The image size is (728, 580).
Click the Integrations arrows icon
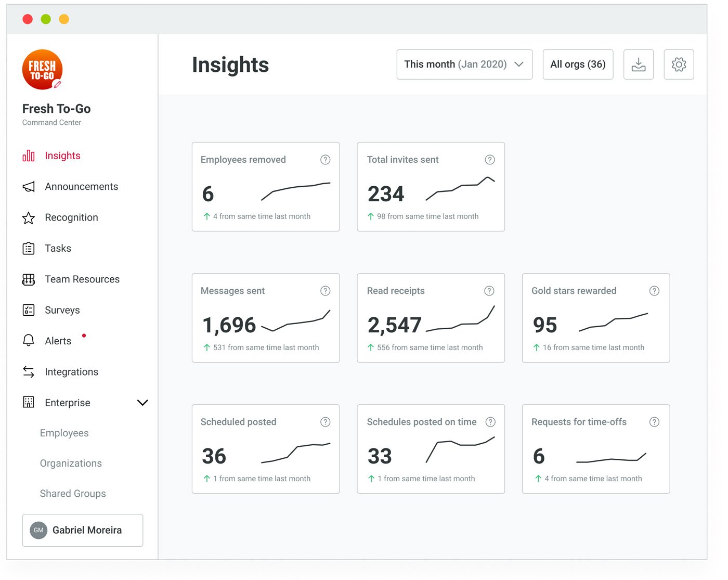(28, 371)
